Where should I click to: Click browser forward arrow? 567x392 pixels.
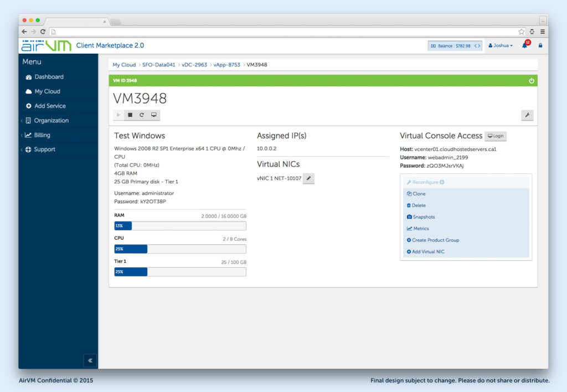(34, 32)
